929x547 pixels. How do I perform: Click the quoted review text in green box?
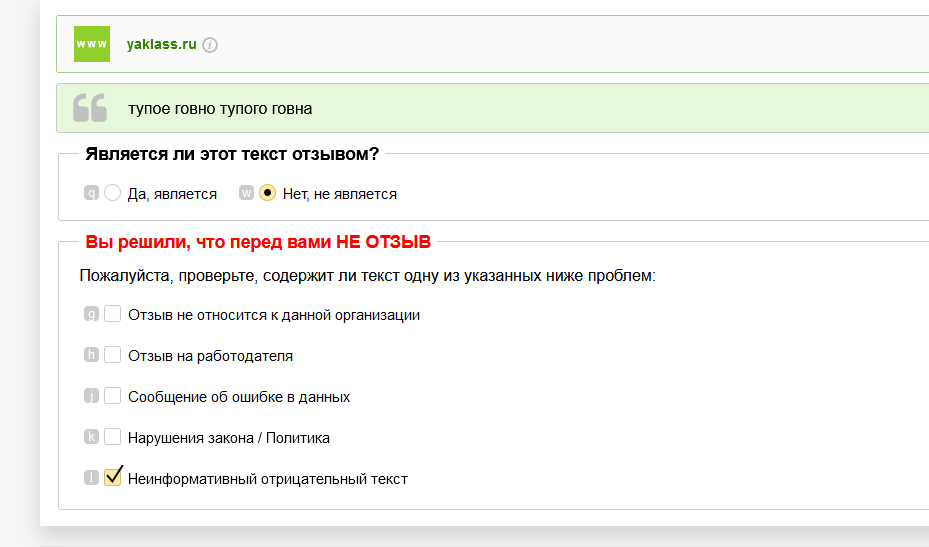[220, 109]
